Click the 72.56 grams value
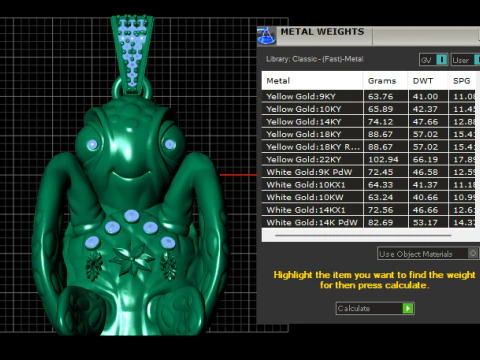This screenshot has width=480, height=360. [380, 210]
